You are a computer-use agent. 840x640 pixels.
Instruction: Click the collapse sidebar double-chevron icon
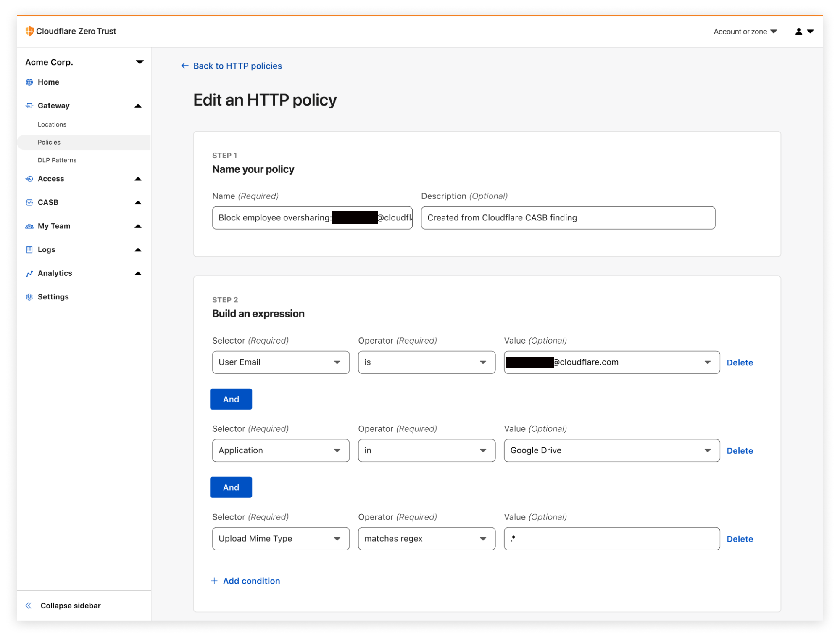coord(29,606)
